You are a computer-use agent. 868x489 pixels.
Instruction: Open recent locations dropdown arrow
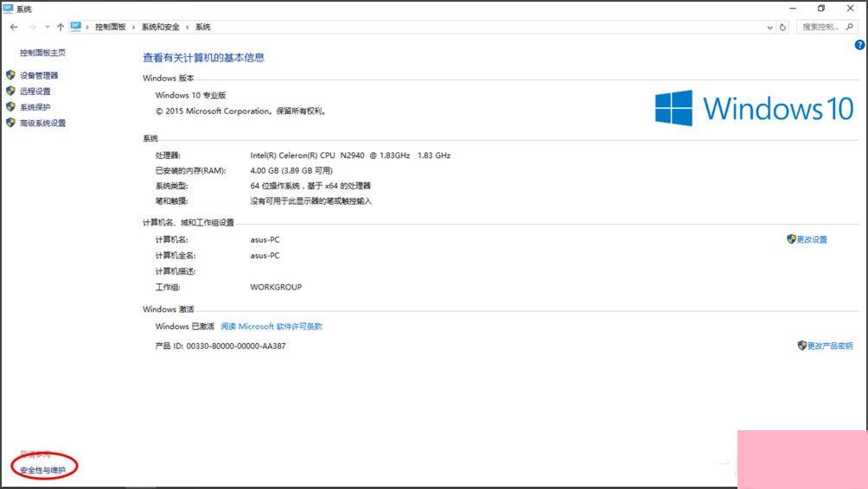(47, 27)
